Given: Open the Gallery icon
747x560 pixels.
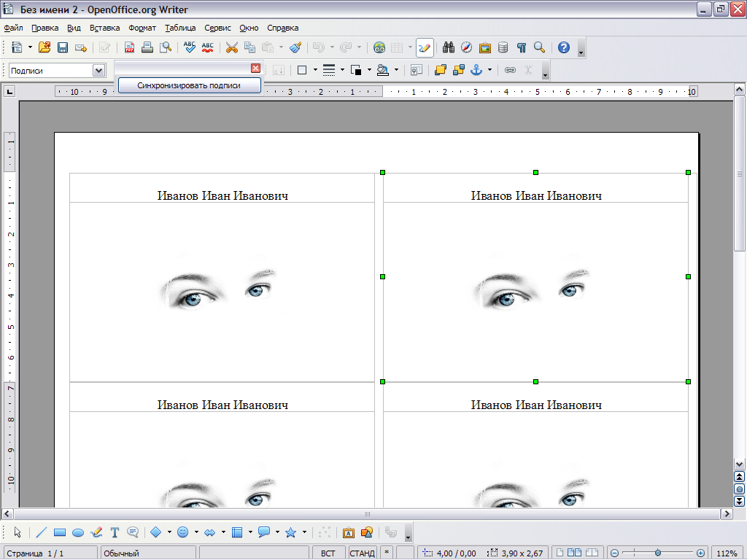Looking at the screenshot, I should 485,47.
